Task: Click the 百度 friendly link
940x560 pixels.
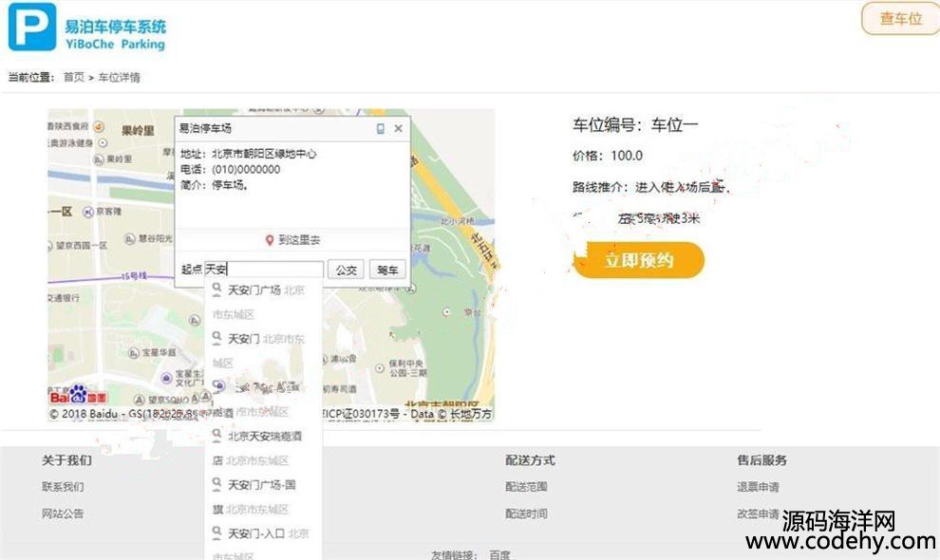Action: tap(500, 554)
